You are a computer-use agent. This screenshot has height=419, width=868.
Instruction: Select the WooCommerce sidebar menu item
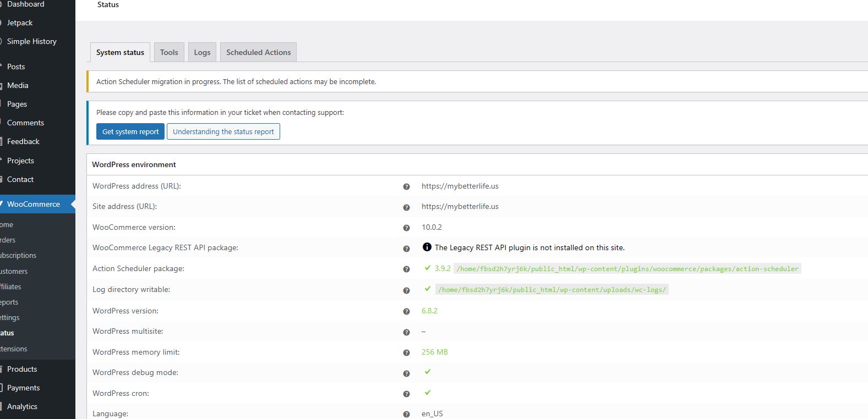tap(33, 204)
